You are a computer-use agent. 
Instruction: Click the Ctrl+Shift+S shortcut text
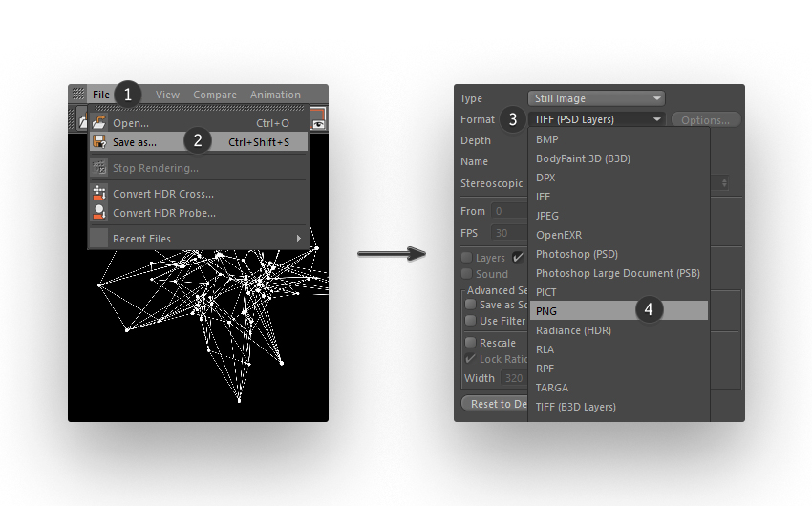tap(259, 142)
